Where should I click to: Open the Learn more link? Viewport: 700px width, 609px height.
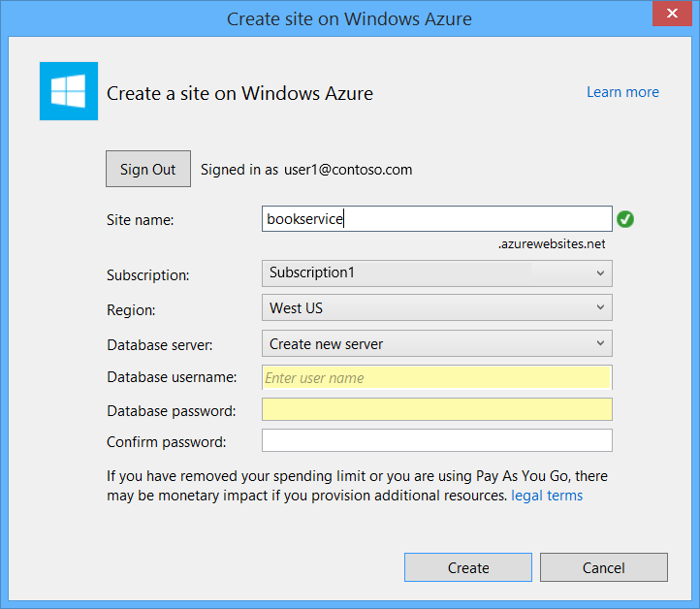click(x=622, y=92)
